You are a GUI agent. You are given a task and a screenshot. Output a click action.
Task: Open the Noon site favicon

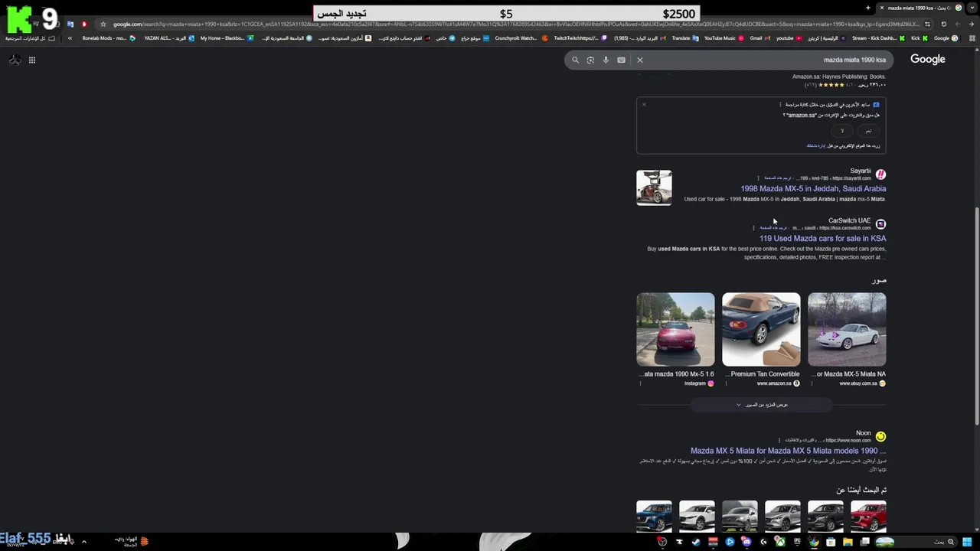click(x=880, y=437)
